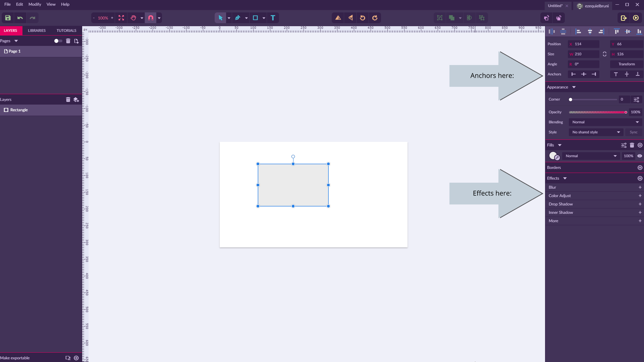Screen dimensions: 644x362
Task: Click the Save icon in the toolbar
Action: tap(8, 18)
